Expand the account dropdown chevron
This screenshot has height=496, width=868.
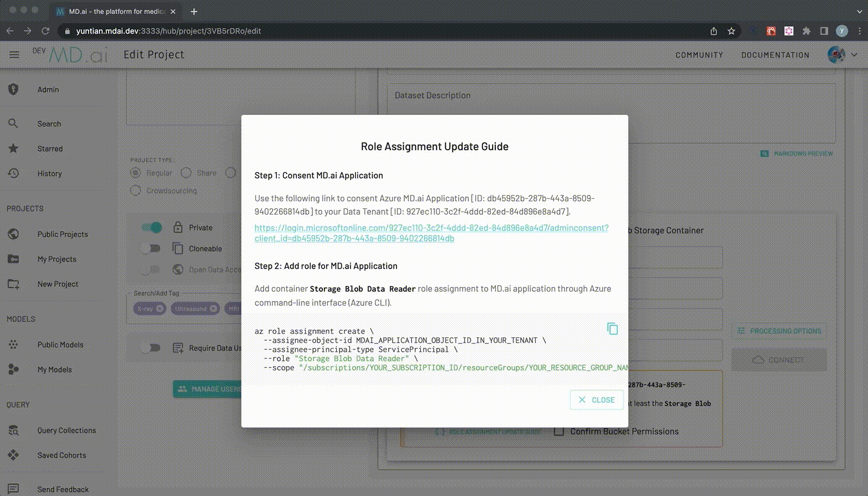pos(854,55)
